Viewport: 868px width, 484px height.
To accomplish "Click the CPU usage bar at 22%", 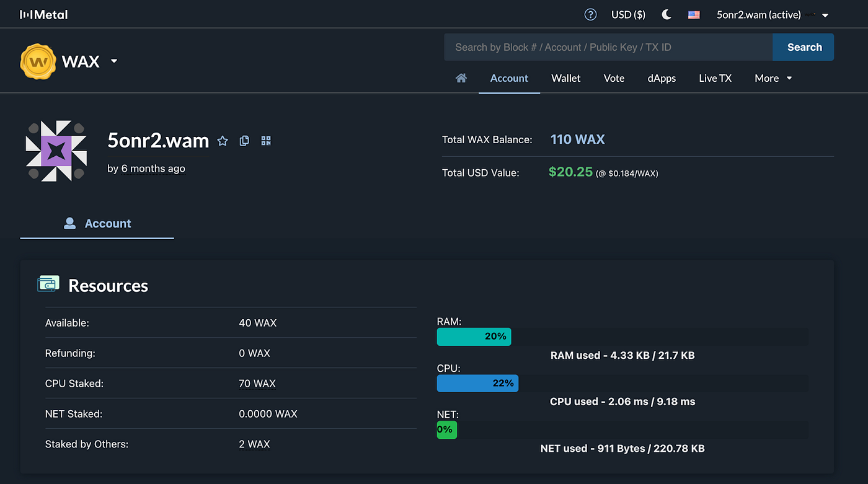I will pyautogui.click(x=477, y=383).
